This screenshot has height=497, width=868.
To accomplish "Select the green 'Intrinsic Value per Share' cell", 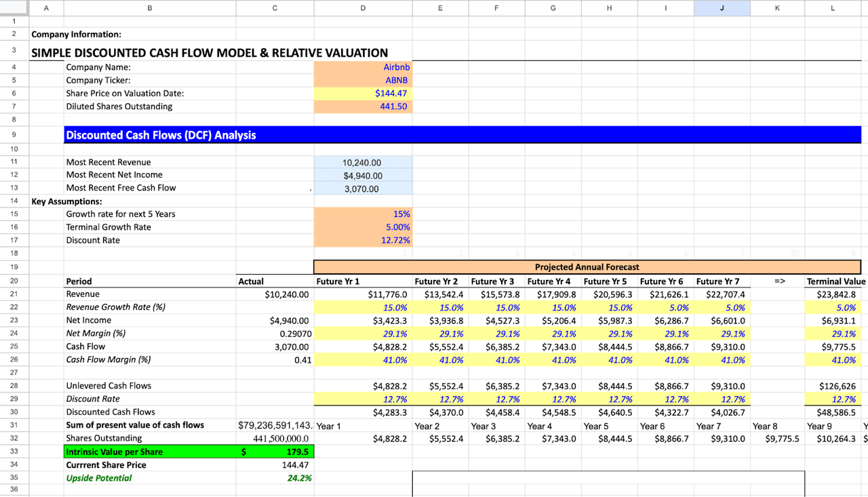I will tap(150, 452).
